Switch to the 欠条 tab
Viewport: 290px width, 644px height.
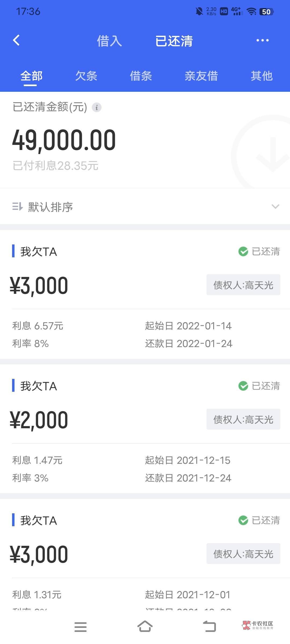tap(86, 76)
